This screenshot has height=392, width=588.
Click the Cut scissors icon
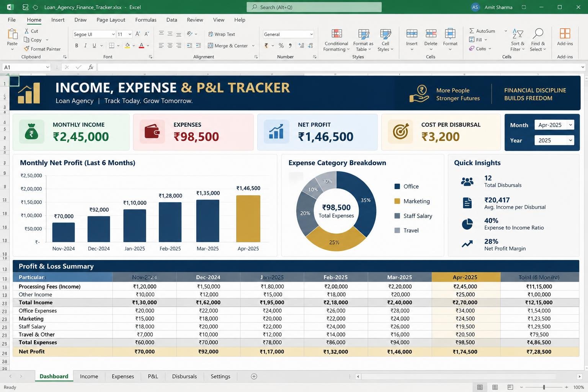coord(27,31)
